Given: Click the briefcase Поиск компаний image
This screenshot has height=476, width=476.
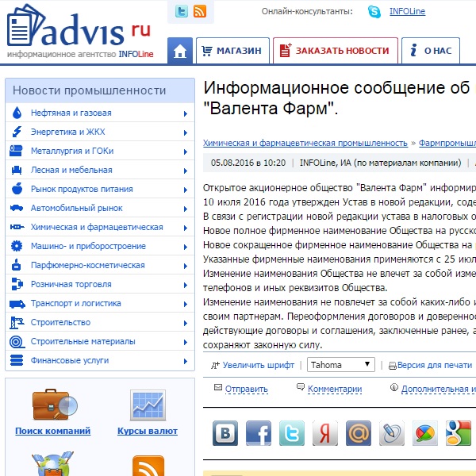Looking at the screenshot, I should (55, 405).
